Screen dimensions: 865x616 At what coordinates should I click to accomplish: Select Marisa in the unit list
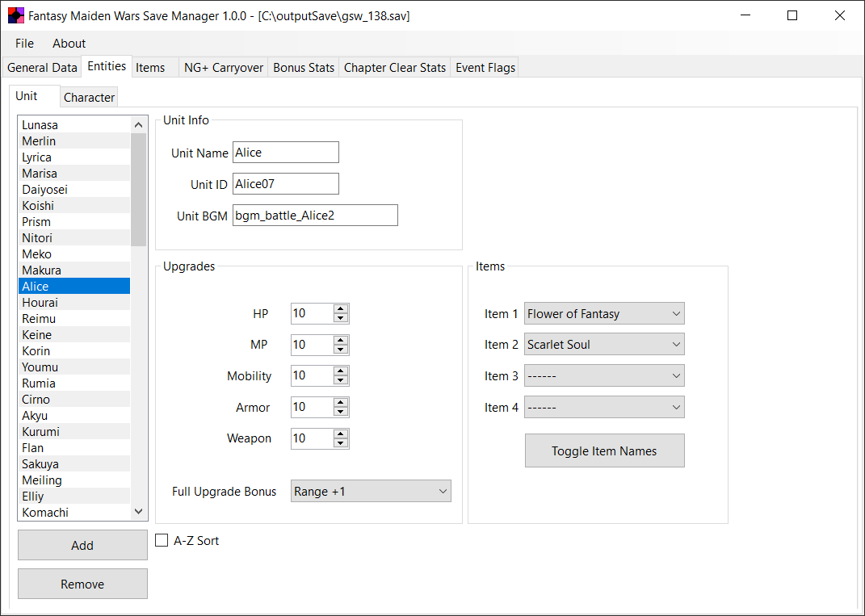[74, 173]
